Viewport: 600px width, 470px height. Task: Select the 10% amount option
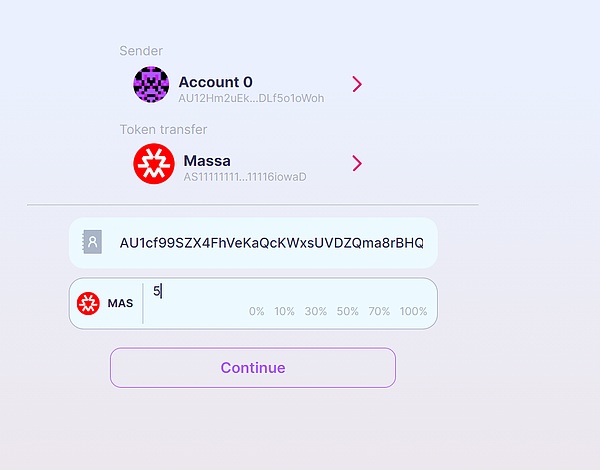tap(284, 312)
